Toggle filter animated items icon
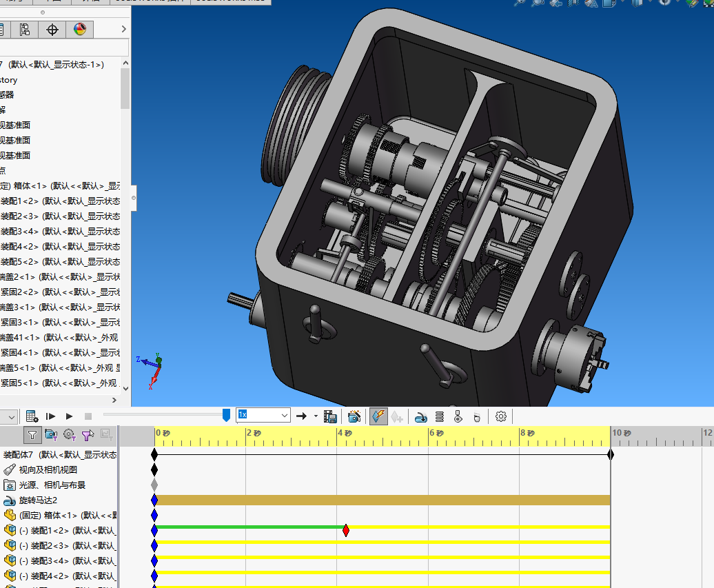This screenshot has height=588, width=714. (50, 434)
